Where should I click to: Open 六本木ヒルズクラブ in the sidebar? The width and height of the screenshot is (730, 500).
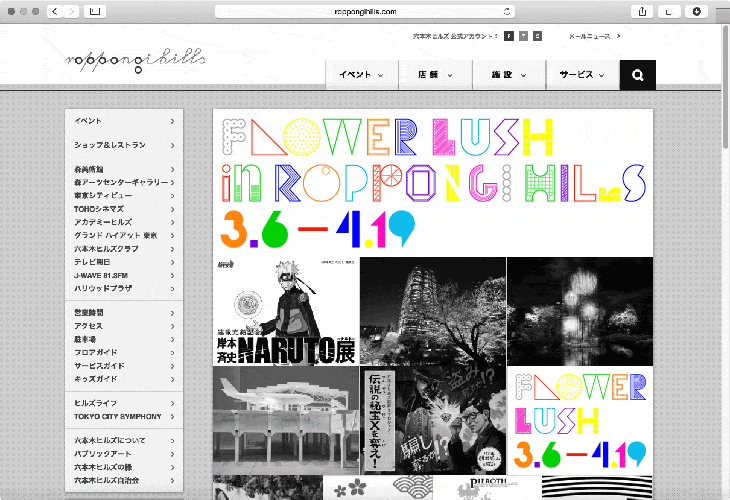pos(124,249)
